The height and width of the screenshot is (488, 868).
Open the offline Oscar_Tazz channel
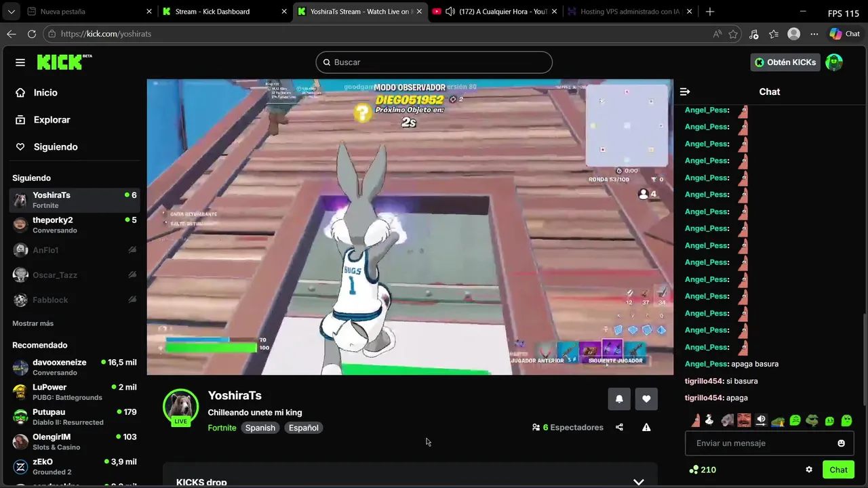pos(75,275)
